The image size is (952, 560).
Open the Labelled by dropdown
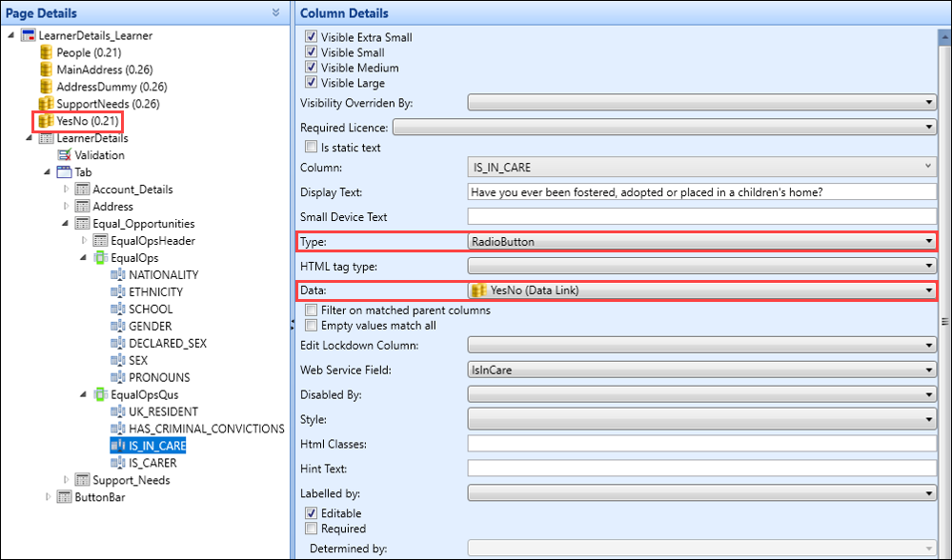tap(702, 493)
